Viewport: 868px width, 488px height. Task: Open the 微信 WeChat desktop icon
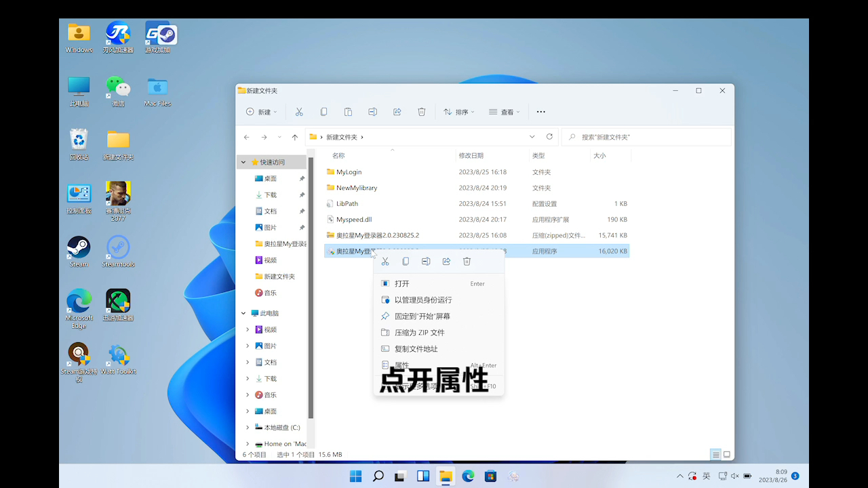(x=118, y=91)
